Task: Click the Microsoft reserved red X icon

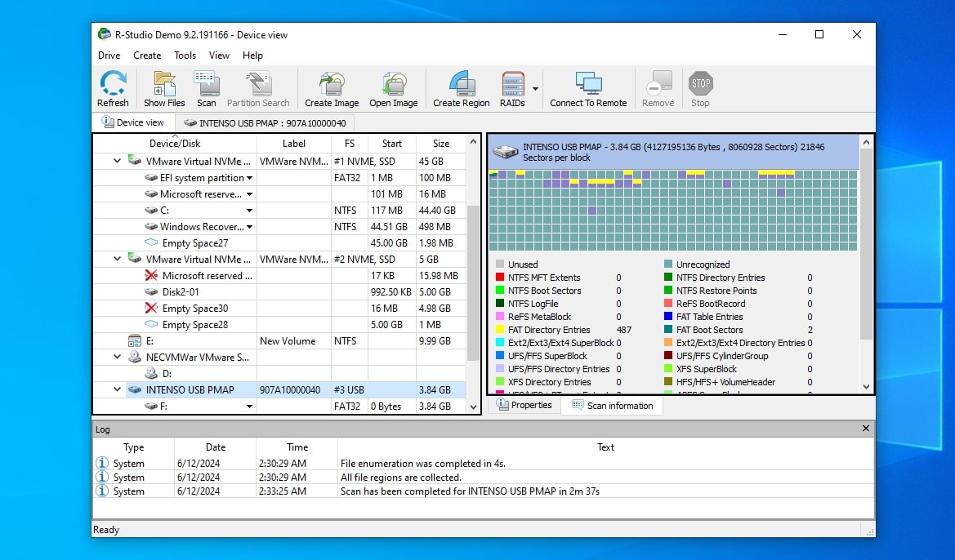Action: click(151, 276)
